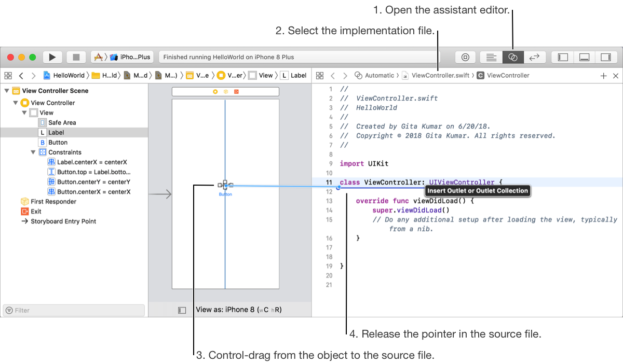The height and width of the screenshot is (364, 623).
Task: Select the View item in outline
Action: pyautogui.click(x=46, y=113)
